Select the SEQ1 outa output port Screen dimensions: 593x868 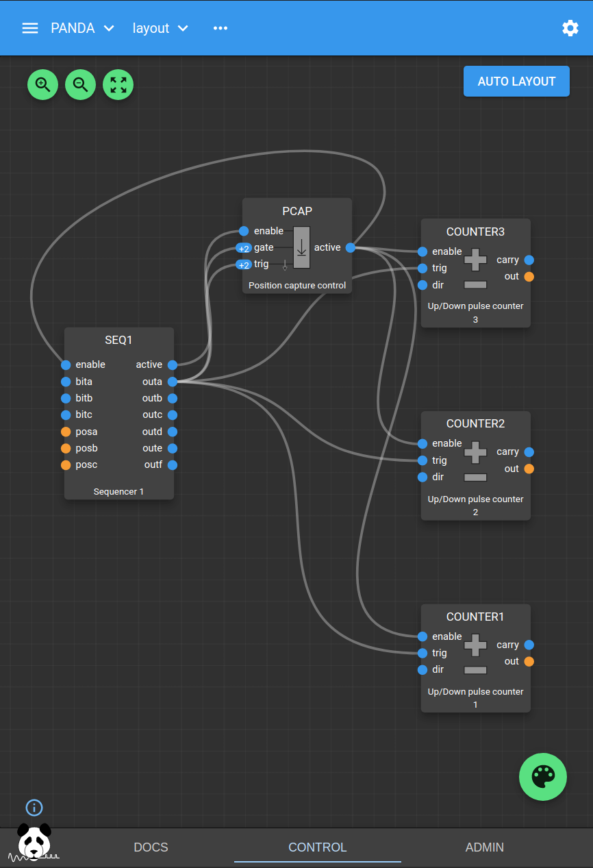[173, 382]
